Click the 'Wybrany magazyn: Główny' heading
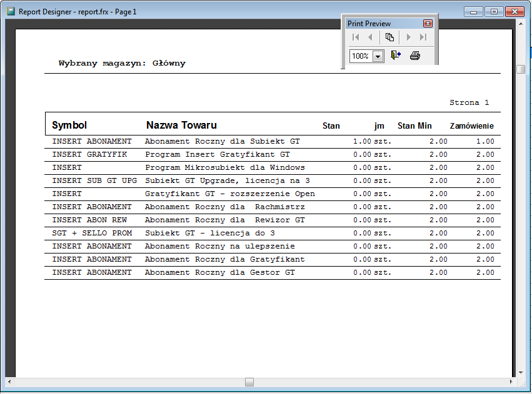532x394 pixels. point(122,63)
